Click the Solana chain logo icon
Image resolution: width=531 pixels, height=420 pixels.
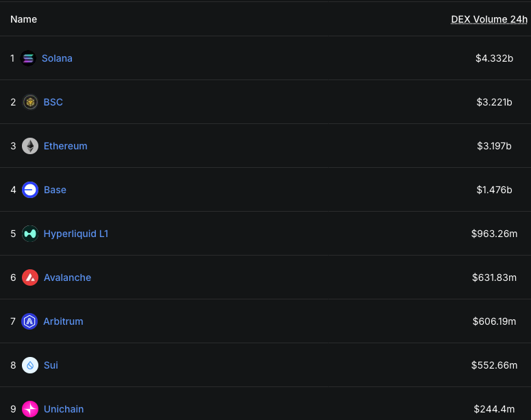[x=28, y=58]
